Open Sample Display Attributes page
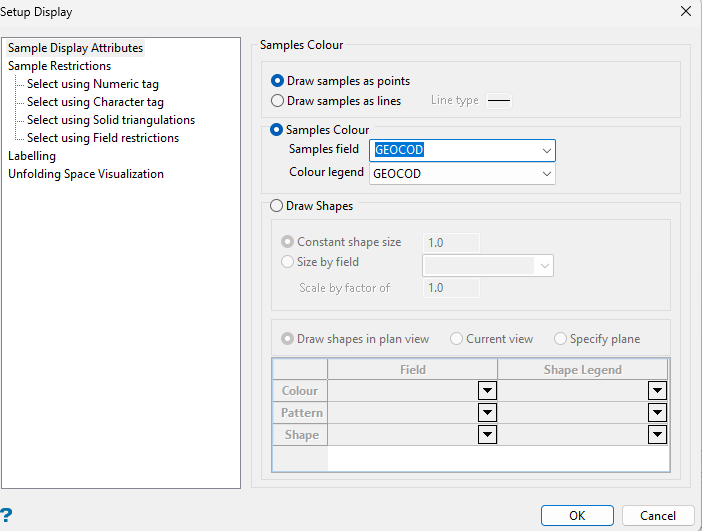702x531 pixels. coord(75,48)
